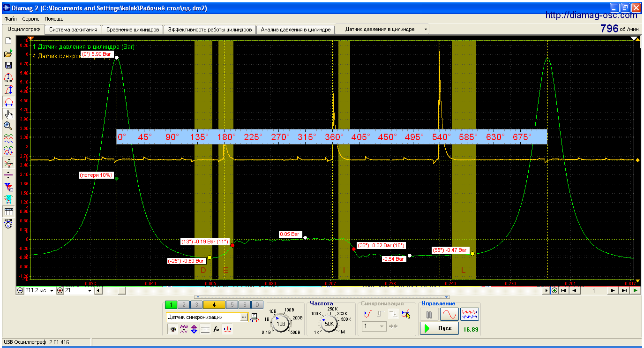Switch to the Система зажигания tab
644x348 pixels.
[73, 29]
